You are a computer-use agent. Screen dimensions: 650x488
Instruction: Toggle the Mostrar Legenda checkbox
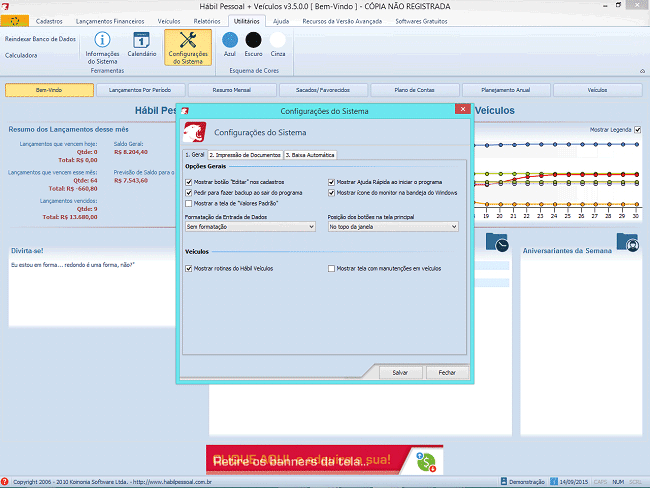pos(638,130)
